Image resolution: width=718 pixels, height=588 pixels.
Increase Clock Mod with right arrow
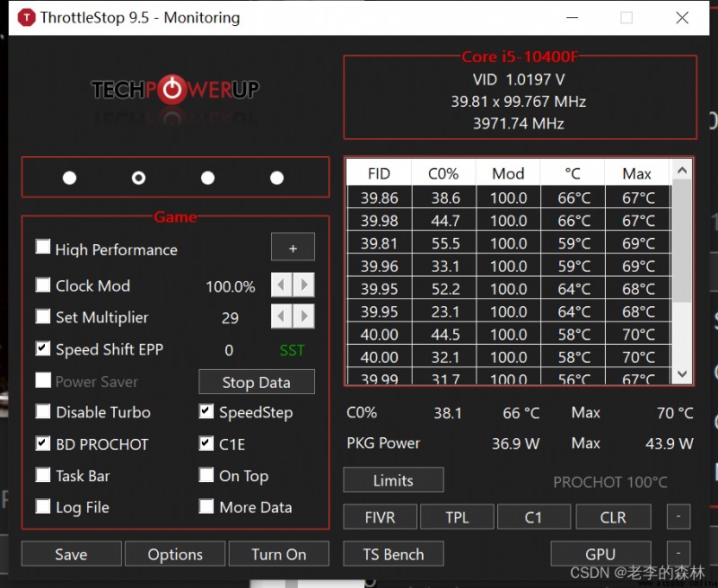pos(303,285)
